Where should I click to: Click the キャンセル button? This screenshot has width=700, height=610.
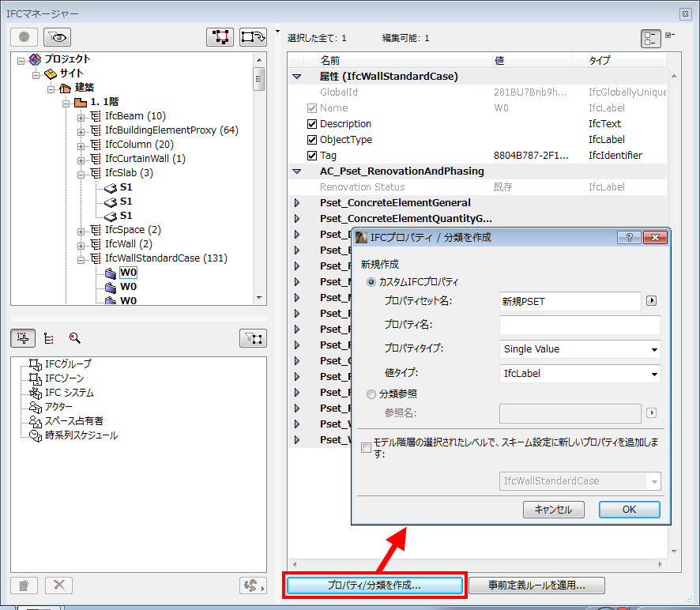coord(554,510)
